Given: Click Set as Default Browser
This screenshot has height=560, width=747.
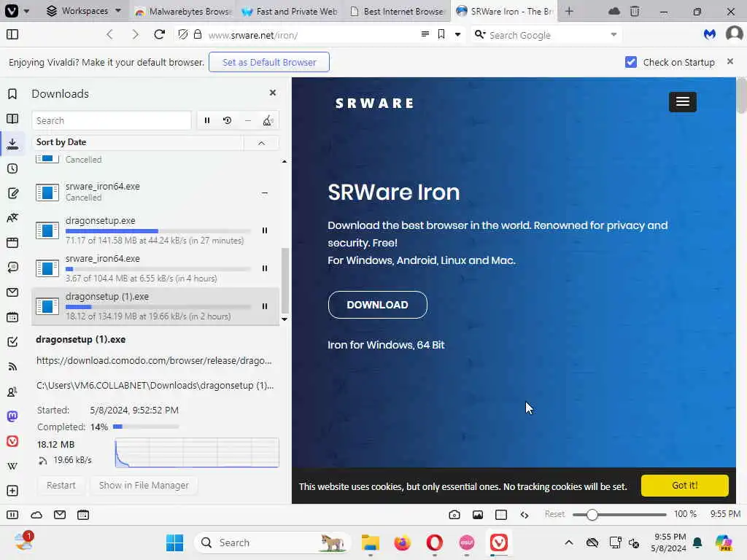Looking at the screenshot, I should (269, 62).
